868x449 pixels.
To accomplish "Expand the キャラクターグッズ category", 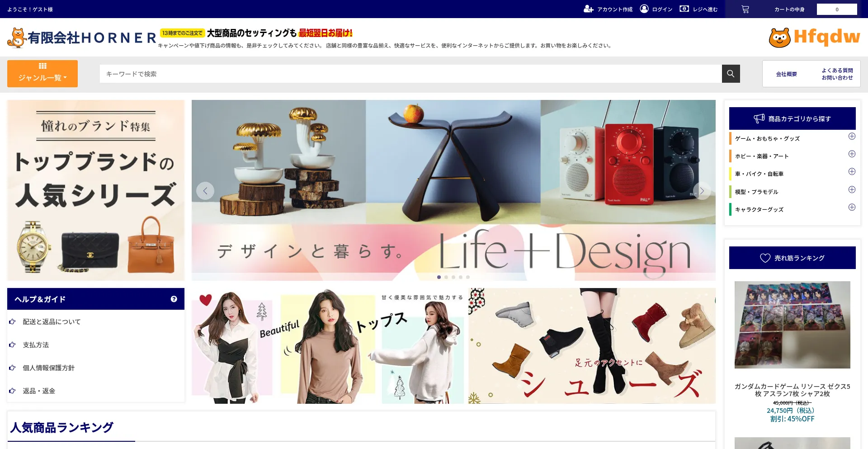I will click(852, 208).
